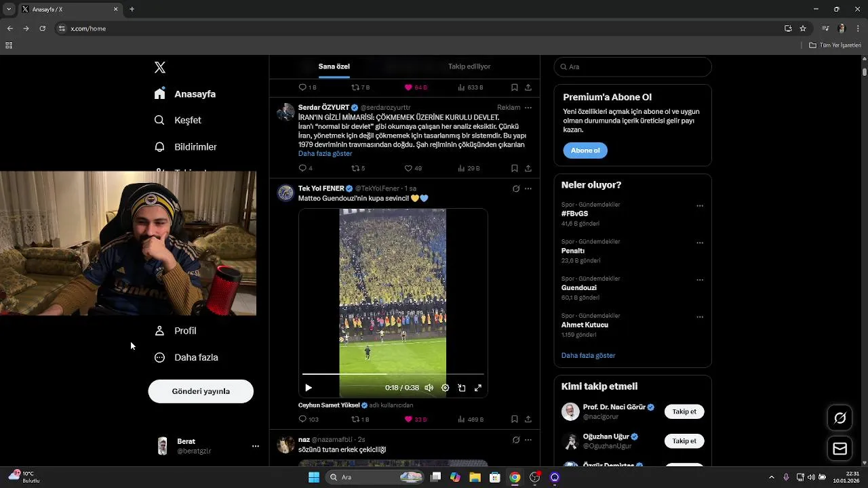The height and width of the screenshot is (488, 868).
Task: Open a new Chrome tab
Action: pos(132,9)
